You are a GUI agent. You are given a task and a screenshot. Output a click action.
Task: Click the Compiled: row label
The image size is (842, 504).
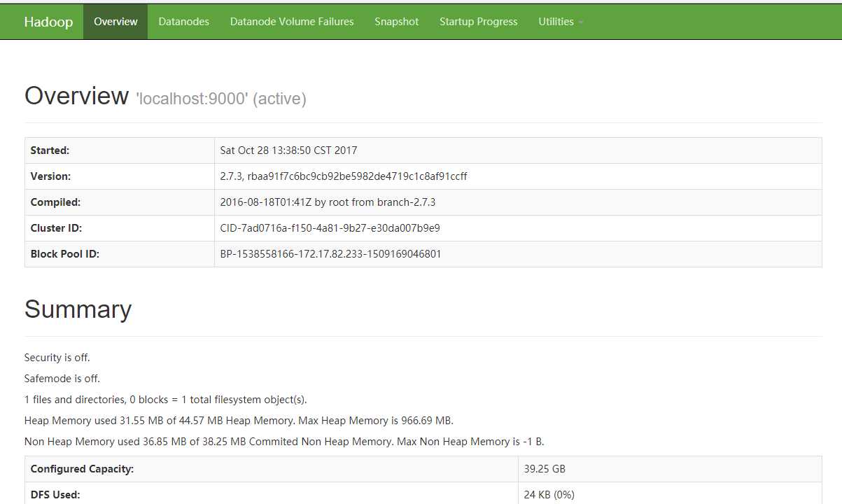(55, 202)
